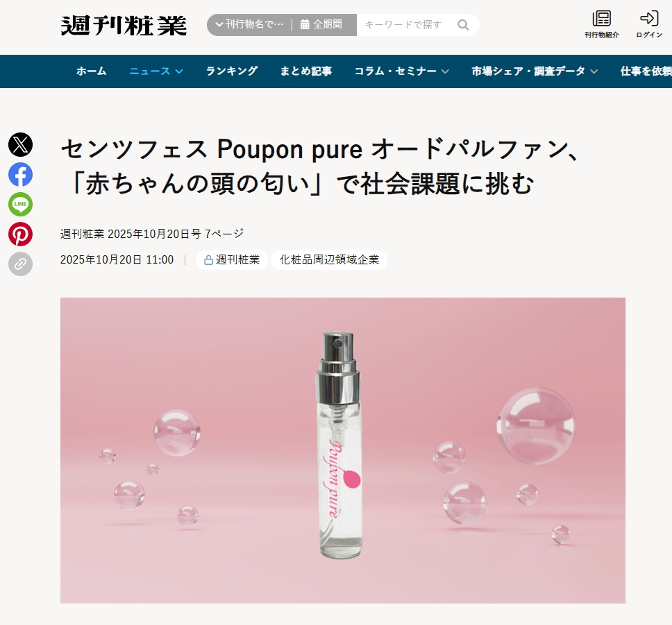Click the search magnifier icon
The height and width of the screenshot is (625, 672).
click(x=463, y=25)
